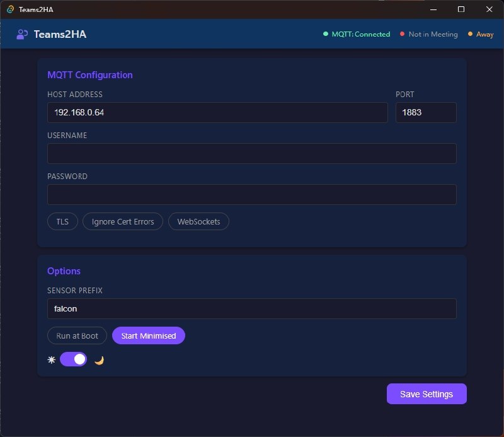Focus the Host Address field
Viewport: 504px width, 437px height.
tap(217, 112)
